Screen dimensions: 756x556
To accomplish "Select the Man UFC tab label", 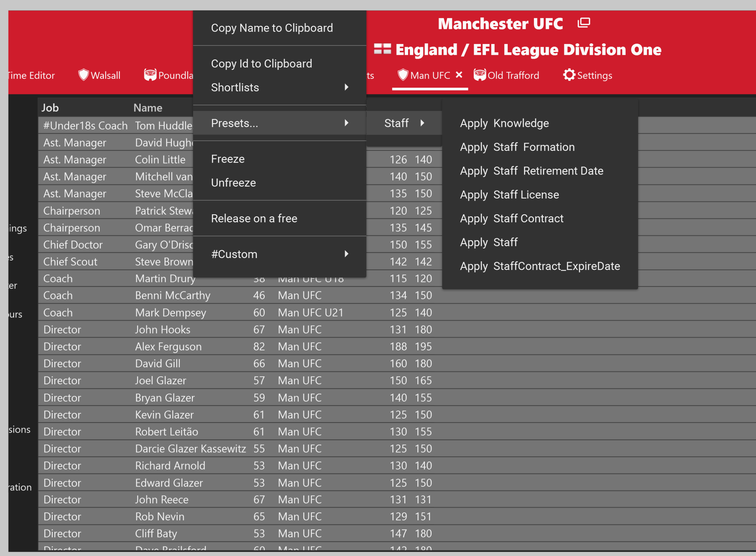I will pos(430,75).
